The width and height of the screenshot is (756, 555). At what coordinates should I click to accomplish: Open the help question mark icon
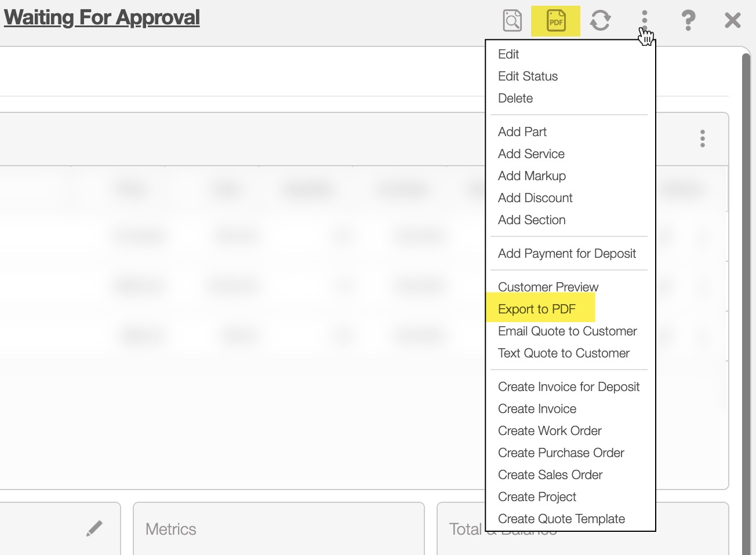688,21
